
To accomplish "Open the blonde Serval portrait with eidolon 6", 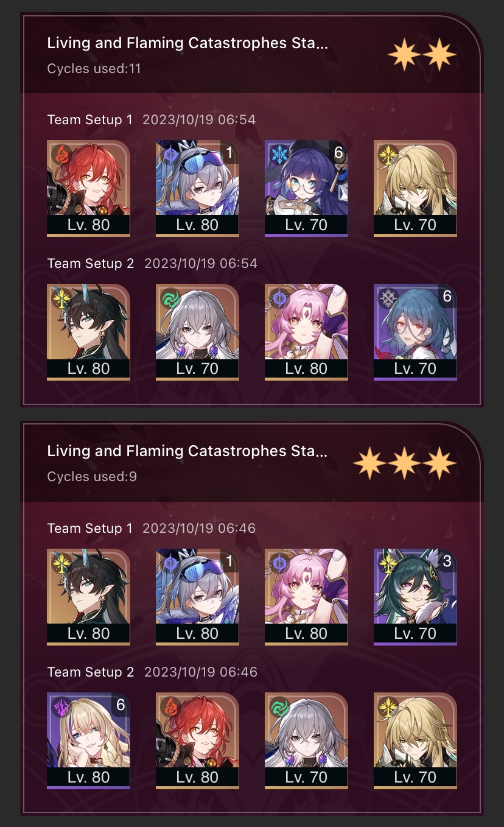I will point(88,741).
